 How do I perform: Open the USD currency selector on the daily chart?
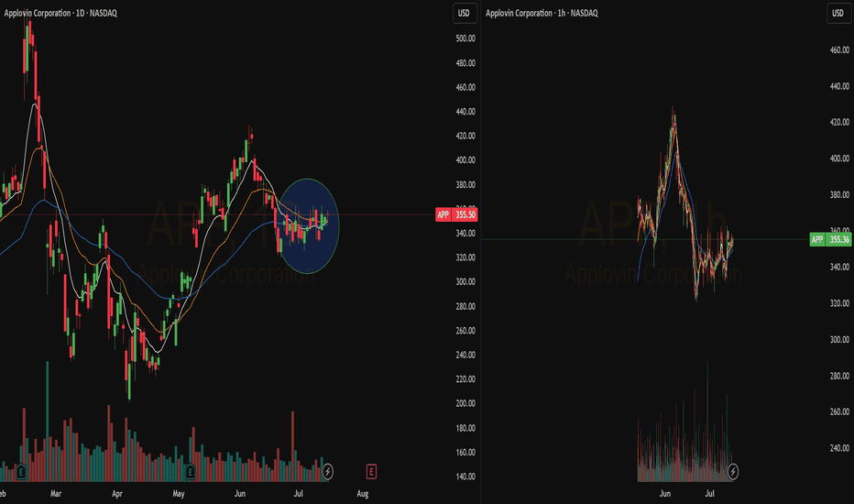pyautogui.click(x=464, y=13)
